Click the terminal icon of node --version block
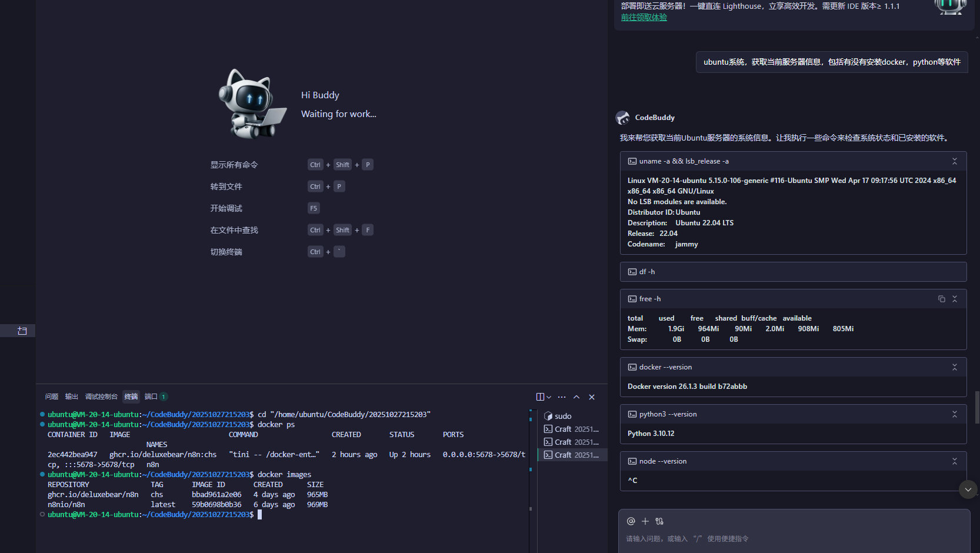 (x=632, y=461)
